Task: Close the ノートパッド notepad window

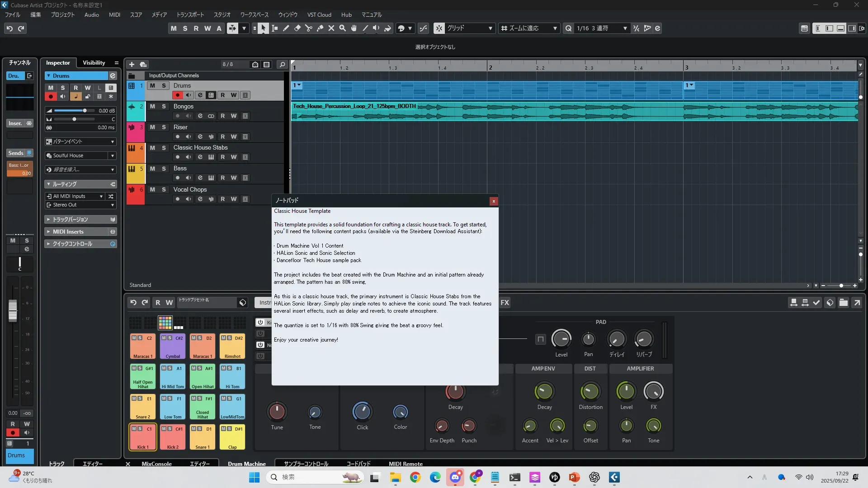Action: pos(494,201)
